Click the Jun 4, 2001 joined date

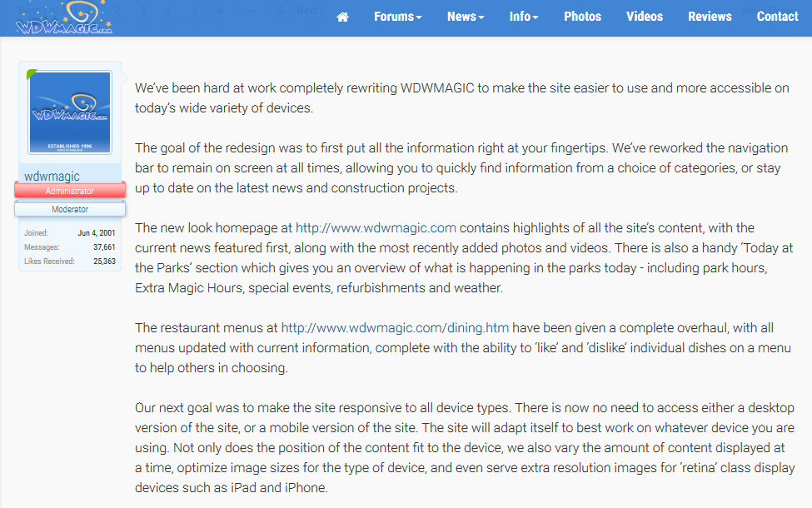coord(97,233)
